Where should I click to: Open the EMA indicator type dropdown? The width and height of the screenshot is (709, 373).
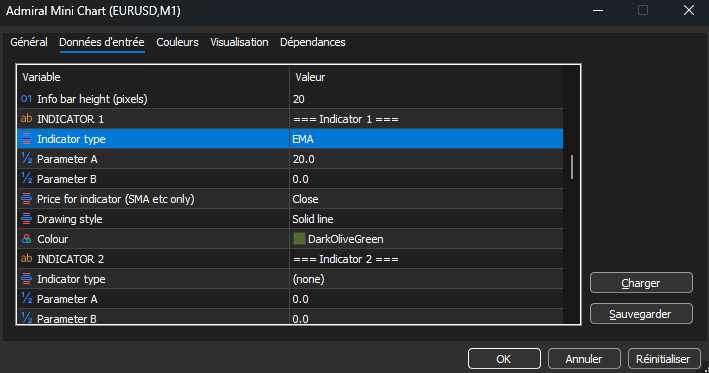coord(426,139)
